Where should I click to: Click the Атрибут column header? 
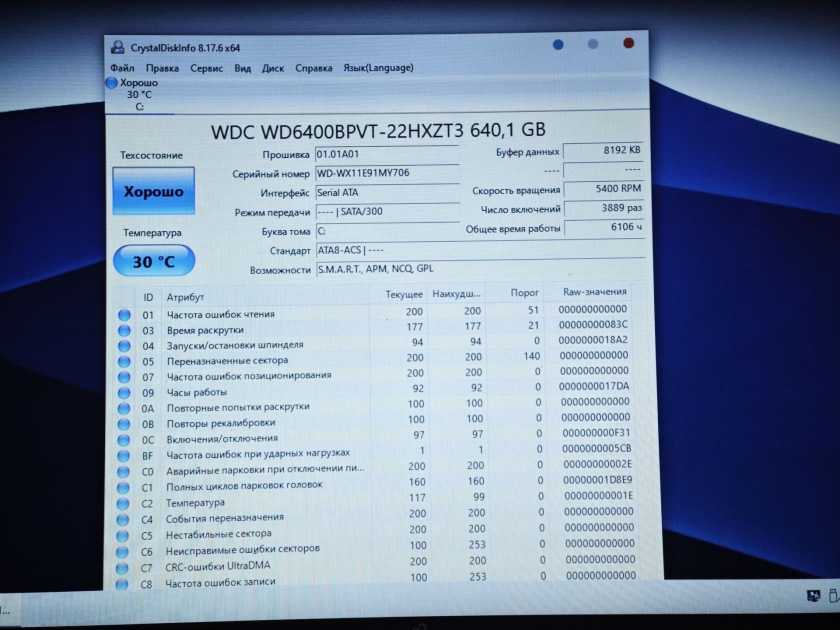185,297
